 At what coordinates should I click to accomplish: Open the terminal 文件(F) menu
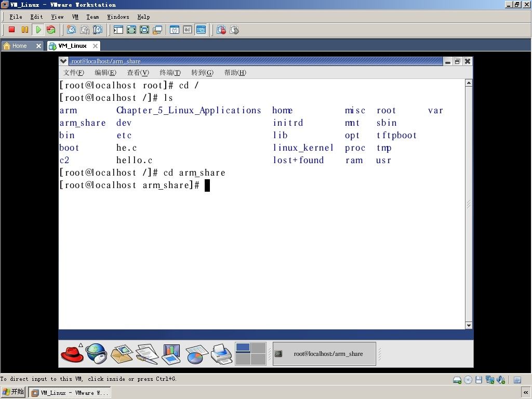point(73,73)
